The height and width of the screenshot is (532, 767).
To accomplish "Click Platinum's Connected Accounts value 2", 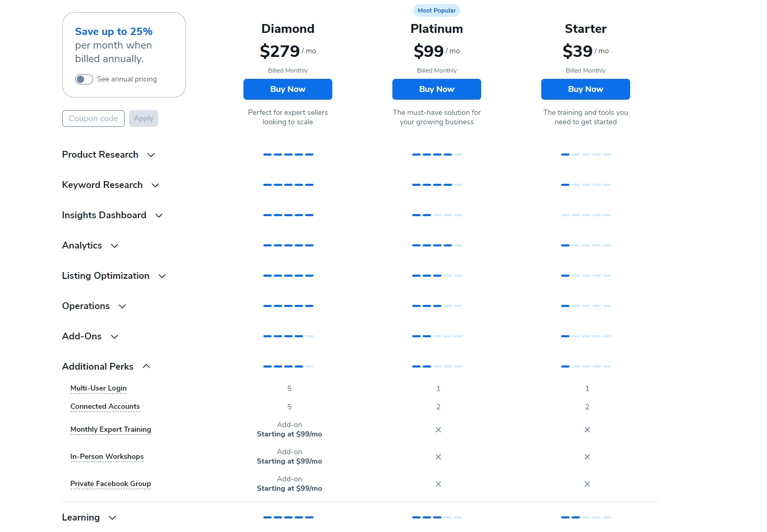I will (438, 407).
